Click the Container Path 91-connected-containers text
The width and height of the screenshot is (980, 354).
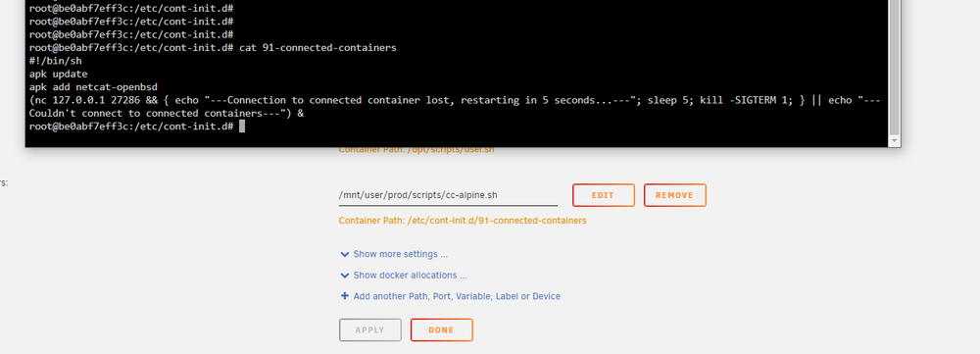463,221
